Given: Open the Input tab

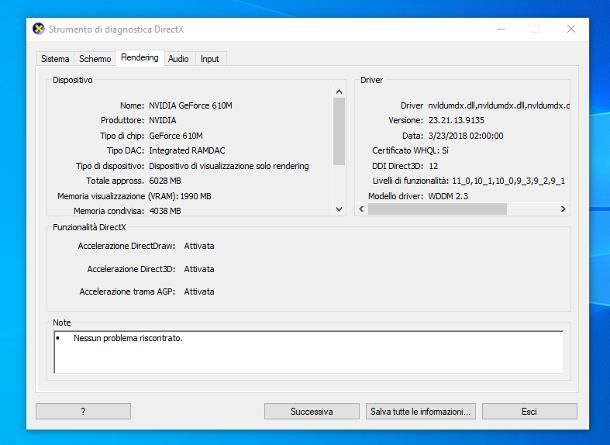Looking at the screenshot, I should [x=210, y=59].
